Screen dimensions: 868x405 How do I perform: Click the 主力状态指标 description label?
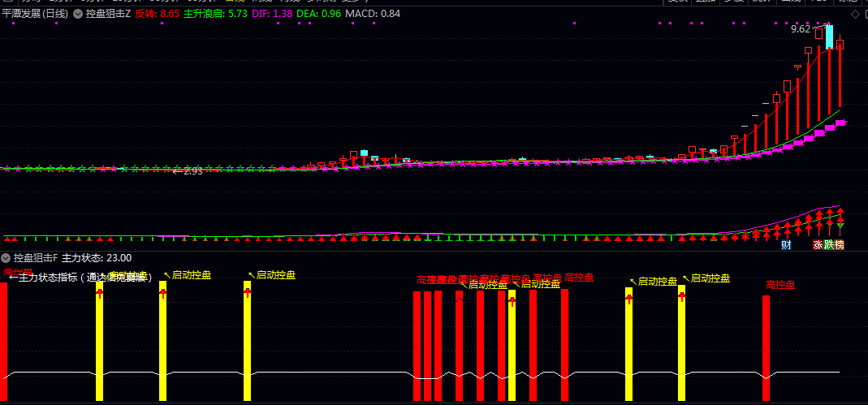(80, 278)
